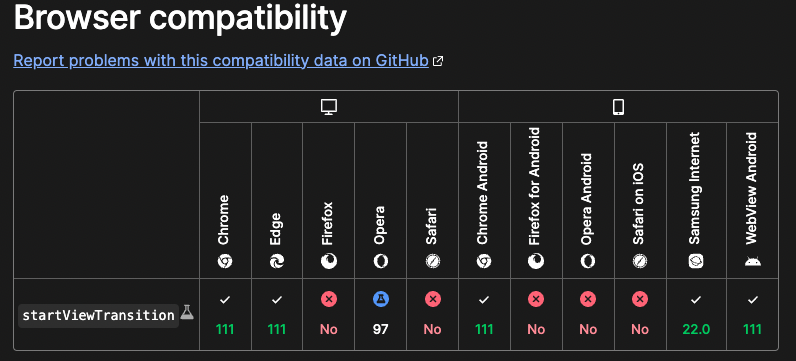Click the Samsung Internet browser logo
796x361 pixels.
[695, 261]
